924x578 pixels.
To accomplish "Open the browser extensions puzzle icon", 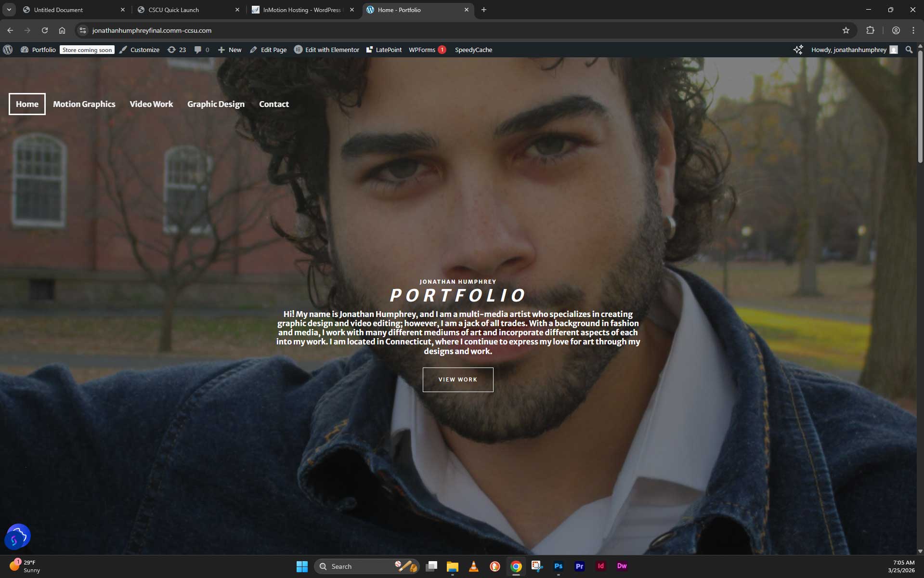I will pos(870,30).
